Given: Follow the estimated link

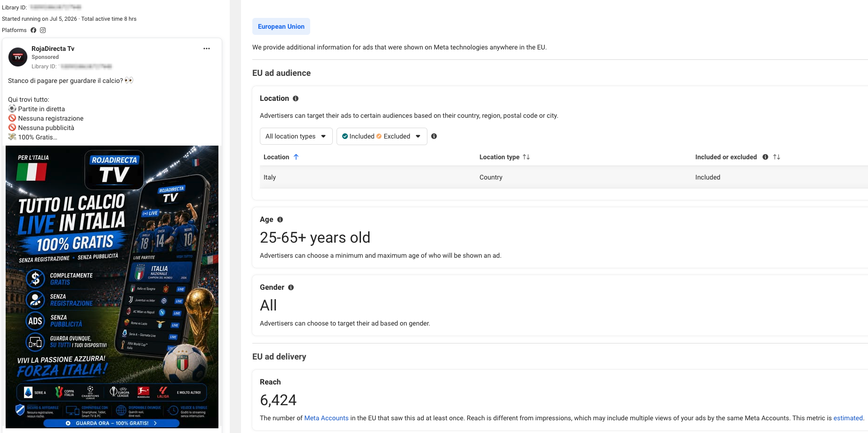Looking at the screenshot, I should coord(848,418).
